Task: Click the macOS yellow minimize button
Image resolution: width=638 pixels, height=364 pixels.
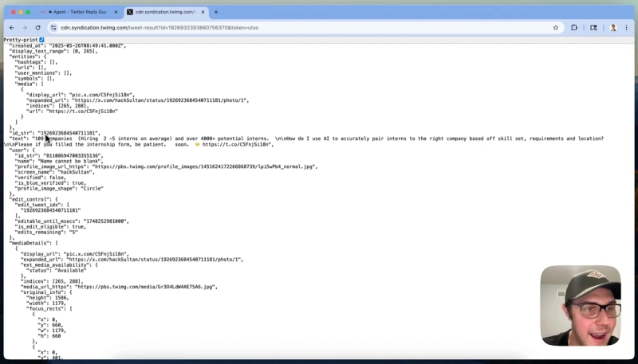Action: coord(21,12)
